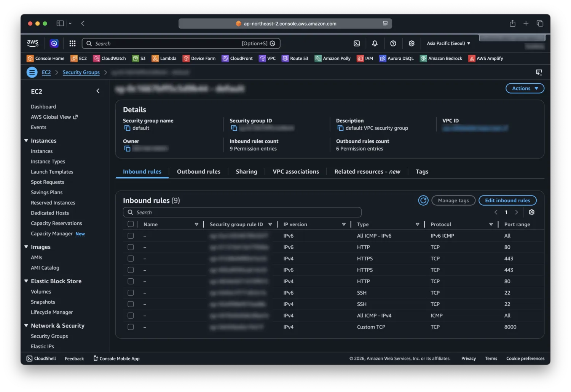
Task: Open the Tags tab
Action: [422, 171]
